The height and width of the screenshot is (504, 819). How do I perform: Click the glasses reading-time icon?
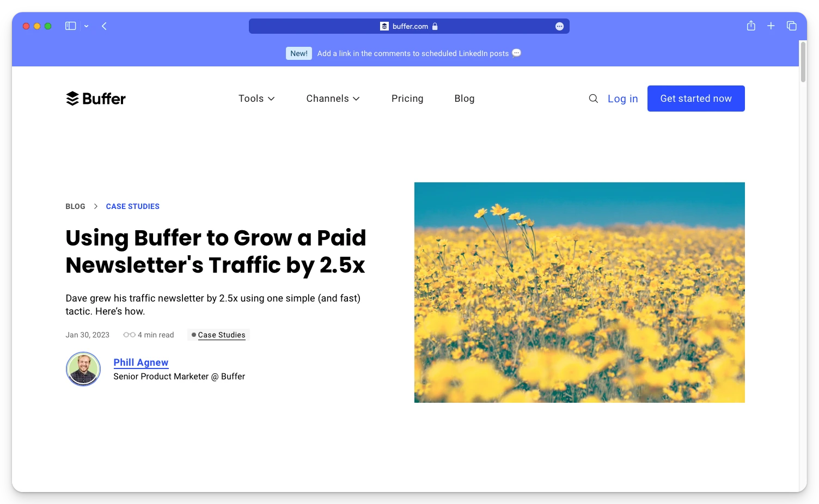tap(129, 335)
